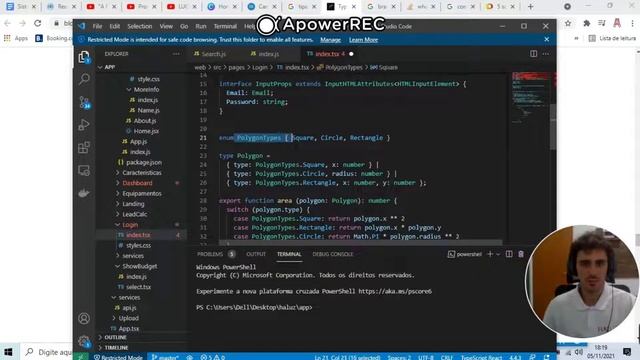Open the Windows Start menu
The width and height of the screenshot is (640, 360).
(x=8, y=352)
